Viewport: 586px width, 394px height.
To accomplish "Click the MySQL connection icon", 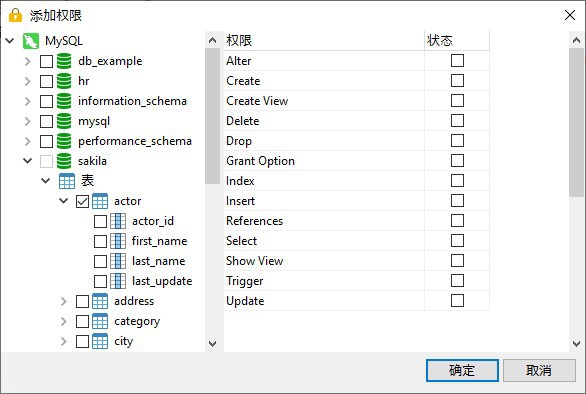I will tap(31, 41).
